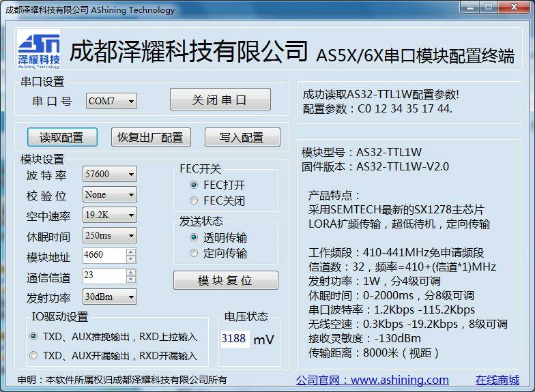Increase 通信信道 with the up arrow

(131, 273)
